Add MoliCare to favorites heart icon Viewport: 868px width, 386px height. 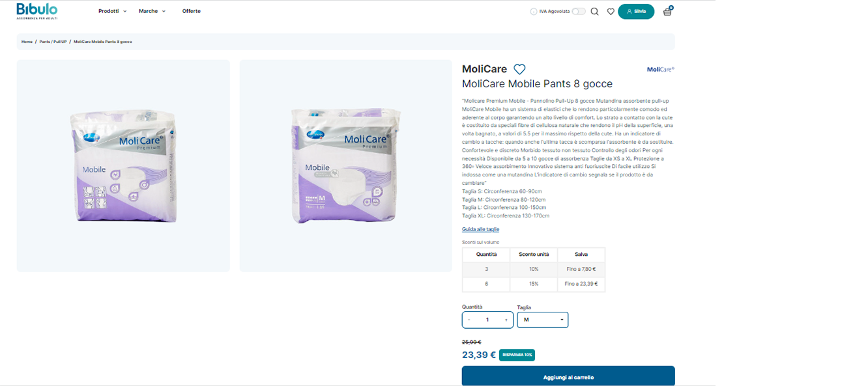(x=519, y=69)
